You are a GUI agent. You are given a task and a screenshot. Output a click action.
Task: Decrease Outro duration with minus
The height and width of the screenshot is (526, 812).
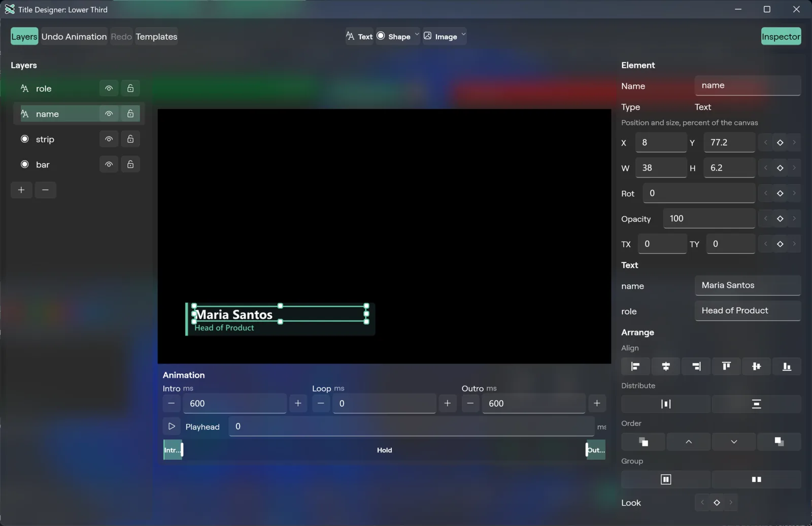click(x=470, y=404)
